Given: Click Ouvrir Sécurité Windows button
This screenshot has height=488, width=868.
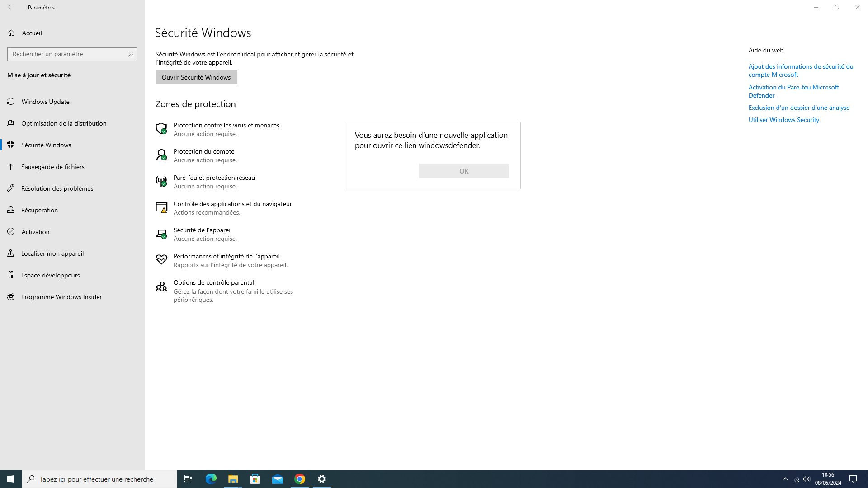Looking at the screenshot, I should coord(196,77).
